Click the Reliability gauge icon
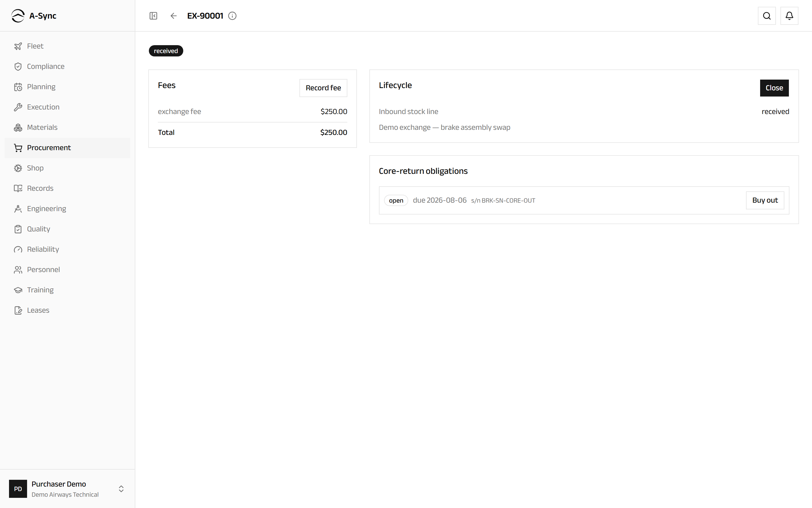The height and width of the screenshot is (508, 812). click(18, 249)
